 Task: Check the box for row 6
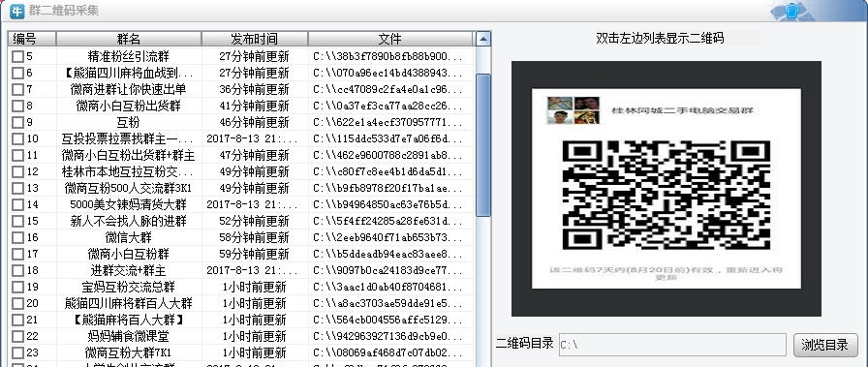click(17, 73)
